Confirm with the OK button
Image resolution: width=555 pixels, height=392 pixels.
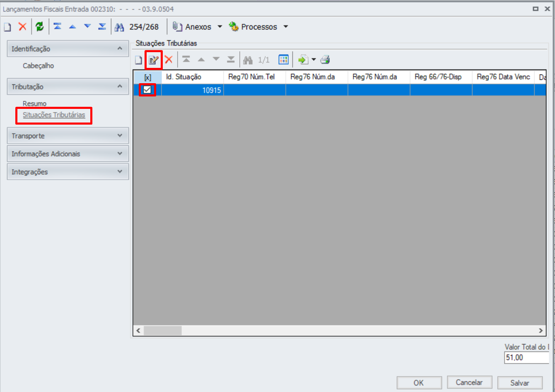point(419,382)
